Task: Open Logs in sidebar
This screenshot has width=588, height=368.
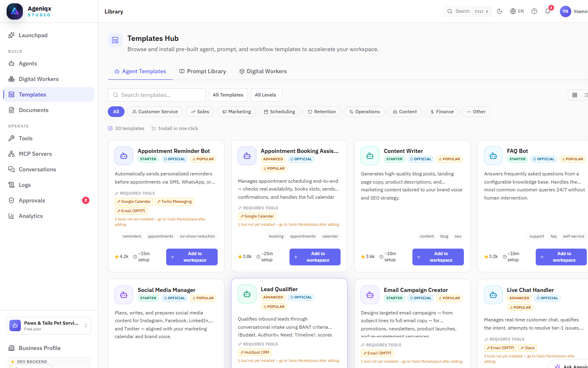Action: point(49,185)
